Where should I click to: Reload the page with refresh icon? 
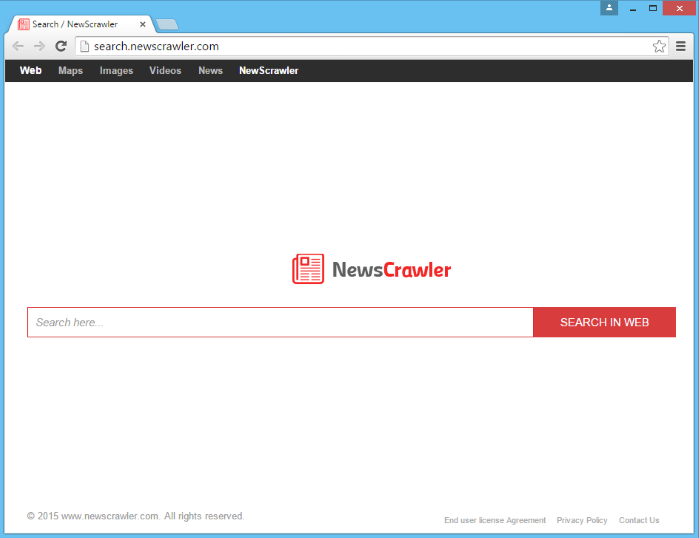tap(61, 46)
